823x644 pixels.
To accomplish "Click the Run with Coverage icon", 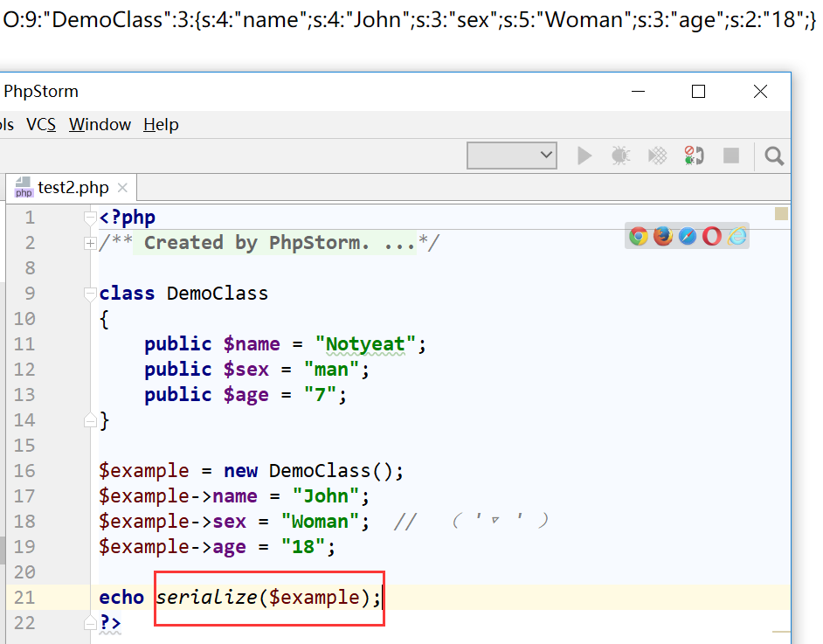I will tap(657, 156).
